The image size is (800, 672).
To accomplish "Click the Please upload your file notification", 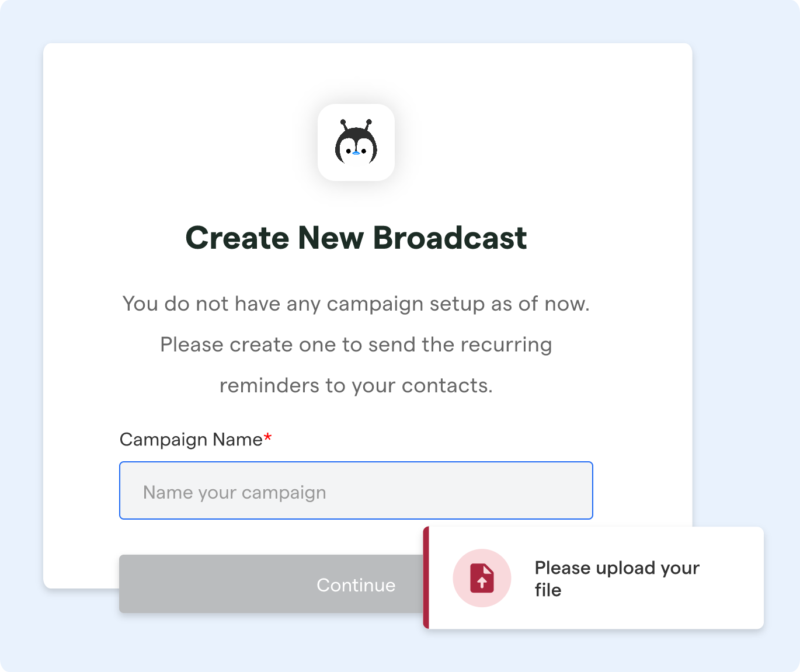I will 594,577.
